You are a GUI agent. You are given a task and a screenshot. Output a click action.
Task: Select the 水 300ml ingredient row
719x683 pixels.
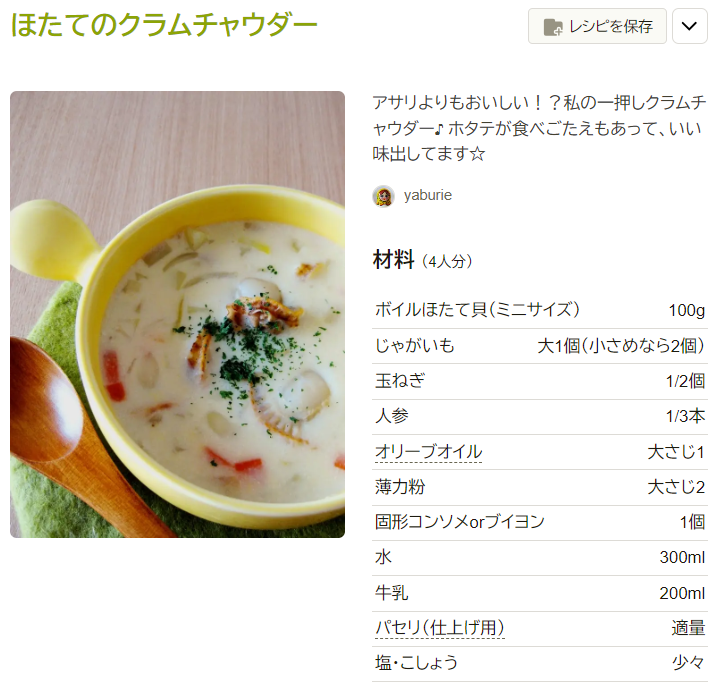coord(540,558)
